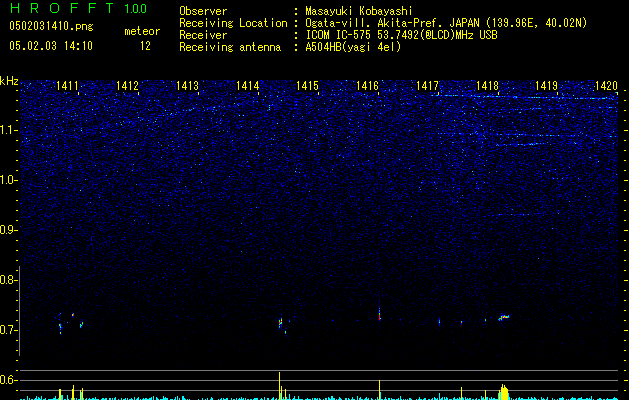Click time marker 1411
Screen dimensions: 629x400
[x=67, y=85]
